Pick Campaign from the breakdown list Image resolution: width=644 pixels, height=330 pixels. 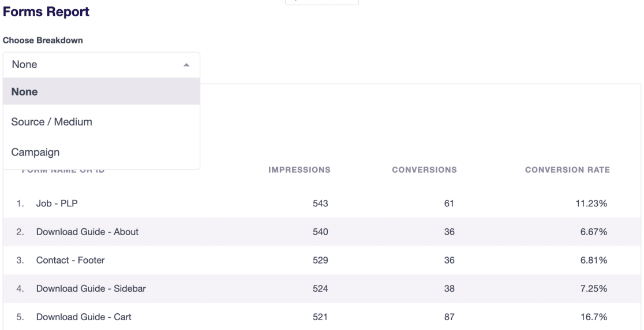tap(102, 152)
